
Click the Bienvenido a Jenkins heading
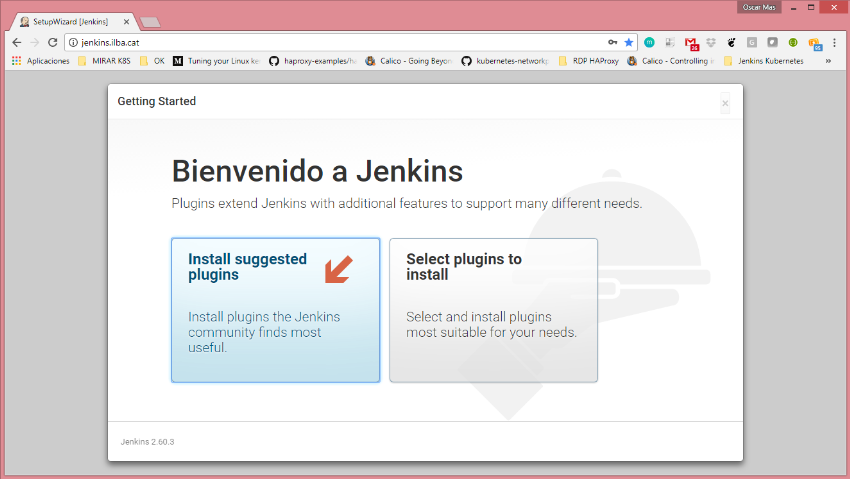pyautogui.click(x=317, y=171)
